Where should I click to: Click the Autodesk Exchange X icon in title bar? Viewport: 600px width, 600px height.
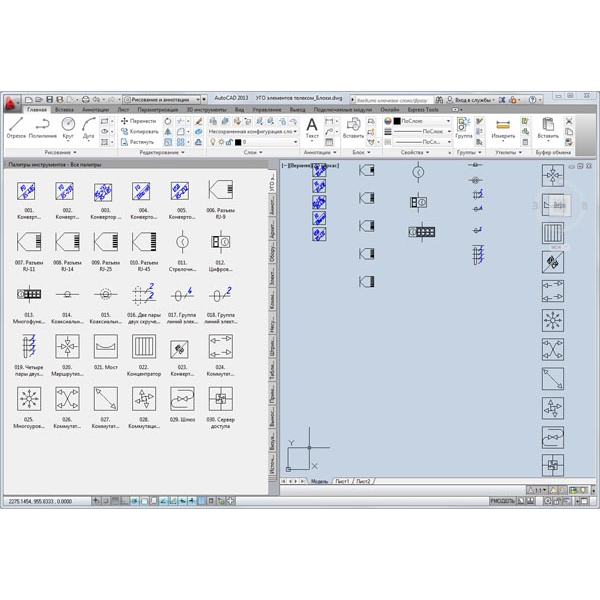(x=502, y=100)
